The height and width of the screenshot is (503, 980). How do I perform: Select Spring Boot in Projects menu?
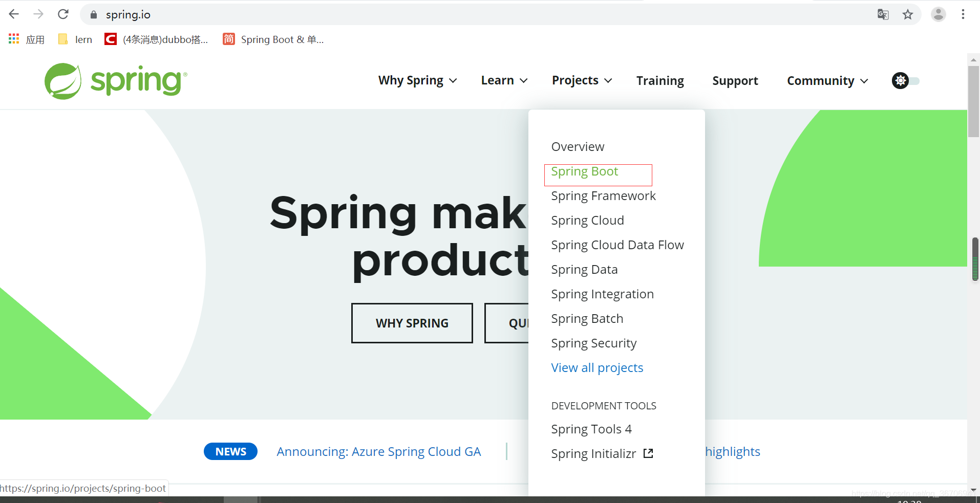click(584, 171)
